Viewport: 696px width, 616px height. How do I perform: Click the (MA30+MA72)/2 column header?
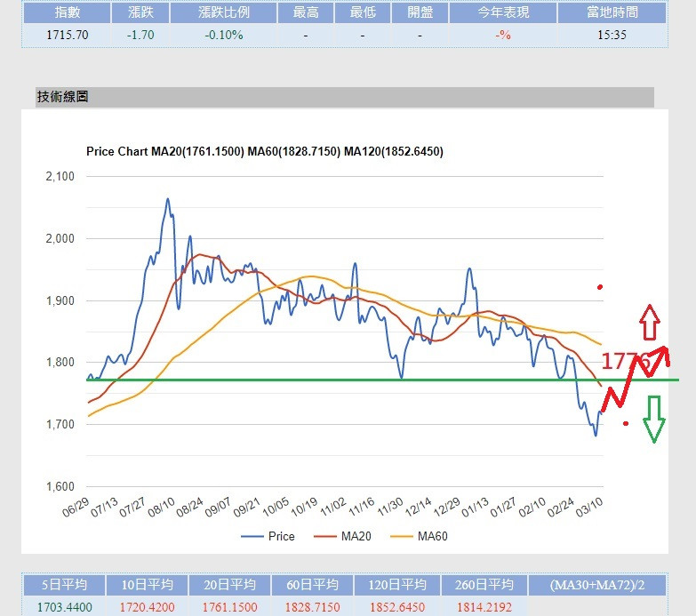click(597, 585)
